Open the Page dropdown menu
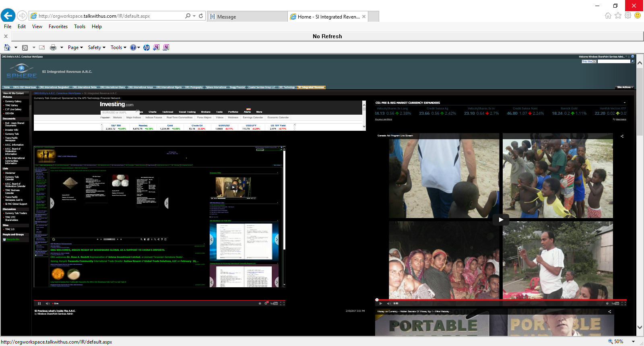 tap(75, 47)
